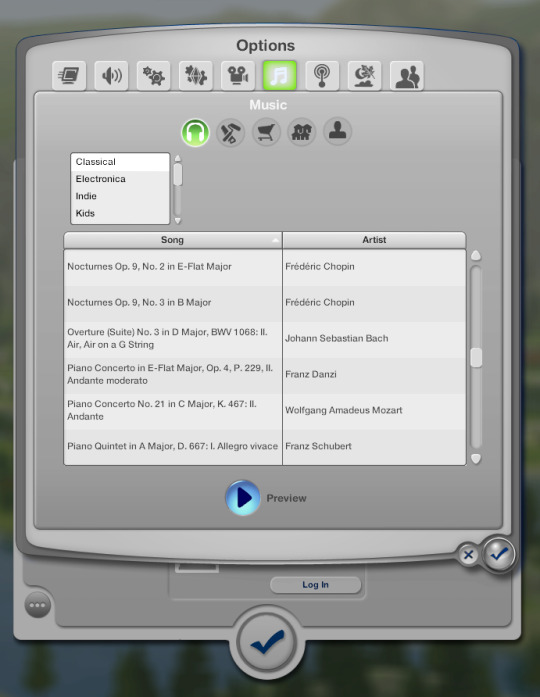Screen dimensions: 540x697
Task: Open the moon and weather seasons tab
Action: [364, 76]
